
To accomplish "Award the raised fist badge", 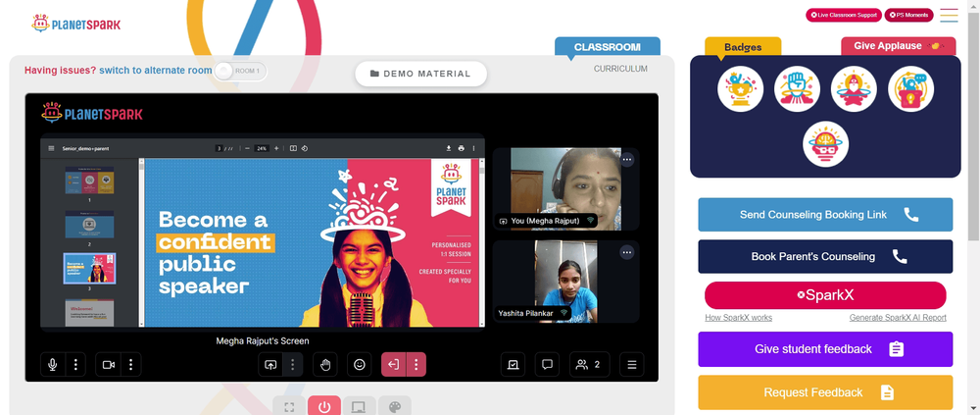I will point(797,89).
